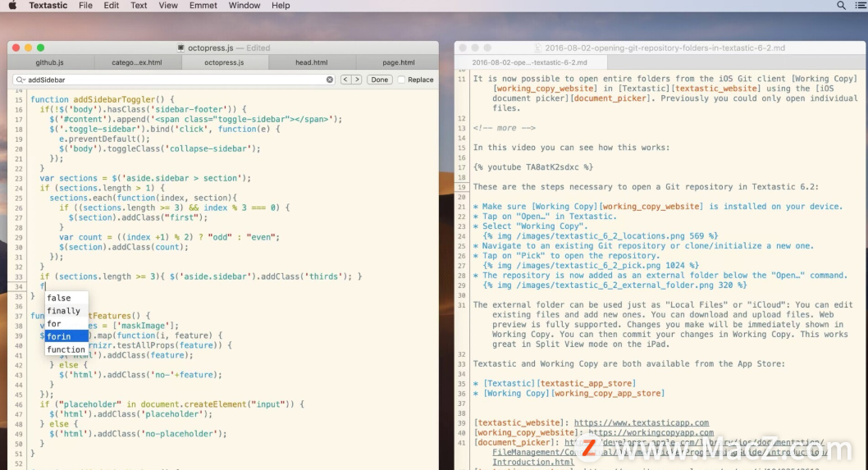Viewport: 868px width, 470px height.
Task: Enable the Replace checkbox
Action: [401, 80]
